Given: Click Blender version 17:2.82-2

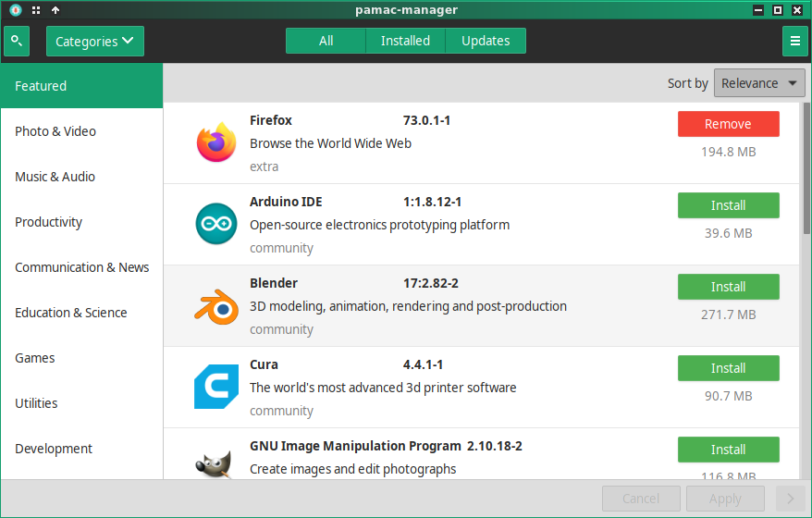Looking at the screenshot, I should [x=431, y=283].
